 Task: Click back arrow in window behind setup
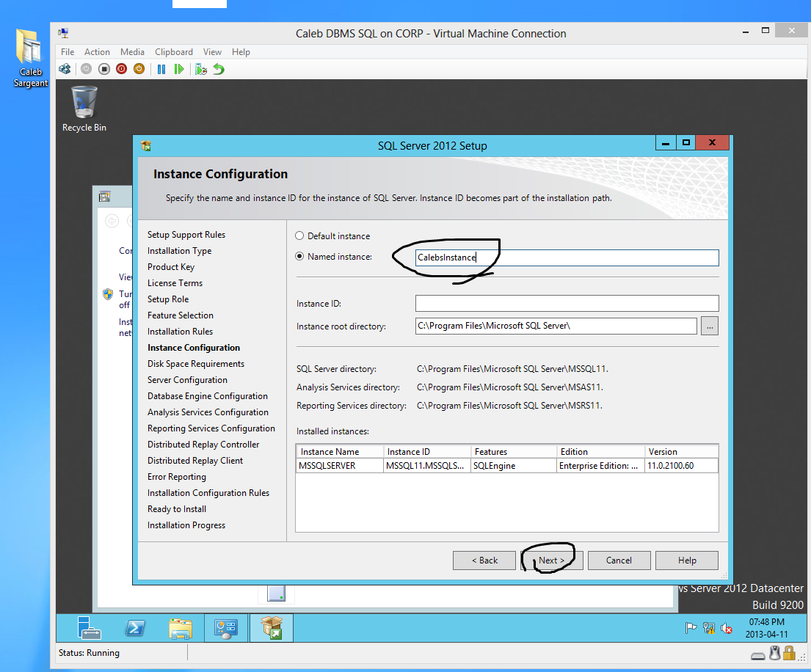[x=112, y=221]
